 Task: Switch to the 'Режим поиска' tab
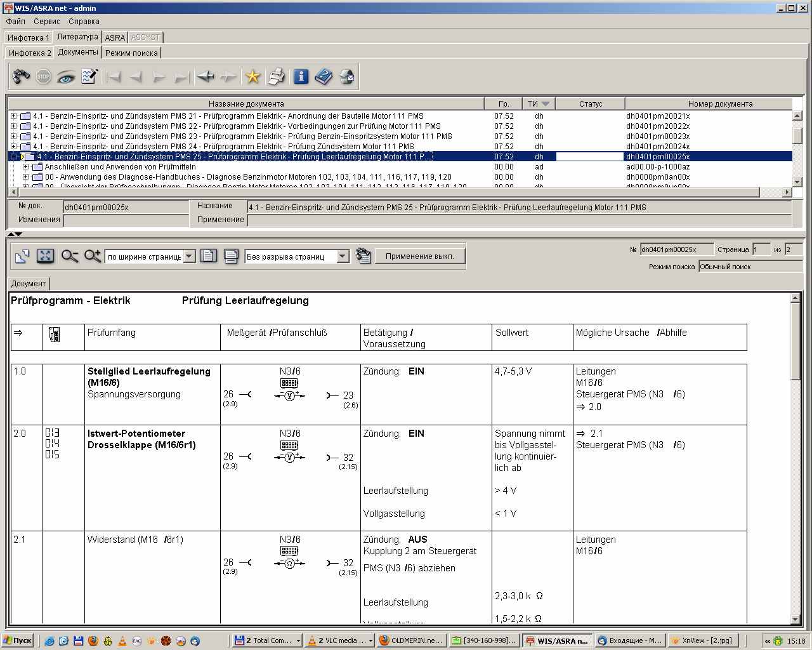pos(131,53)
